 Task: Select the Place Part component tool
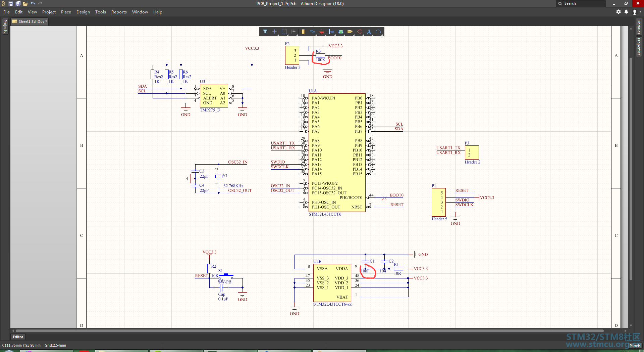pyautogui.click(x=303, y=32)
